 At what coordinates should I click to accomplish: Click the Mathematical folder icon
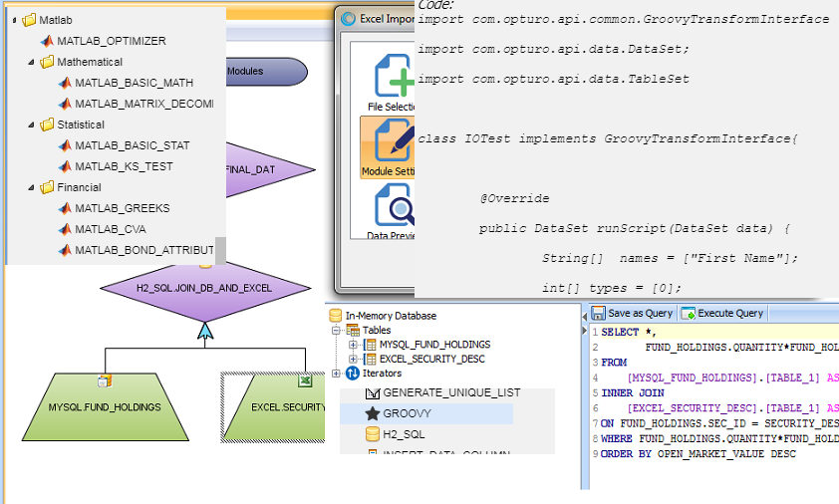point(47,62)
